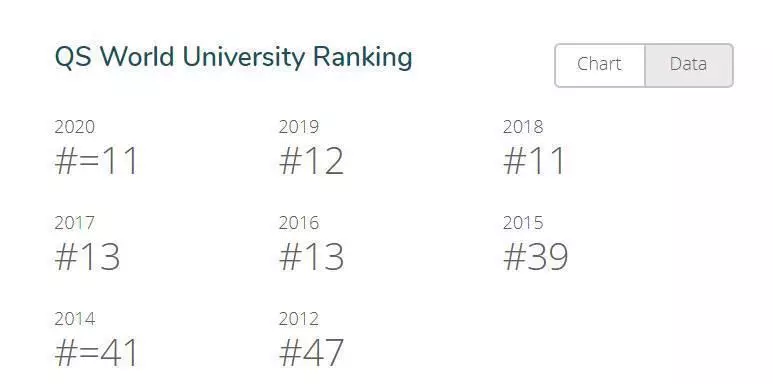Select the 2014 ranking #=41
The width and height of the screenshot is (773, 384).
click(96, 353)
